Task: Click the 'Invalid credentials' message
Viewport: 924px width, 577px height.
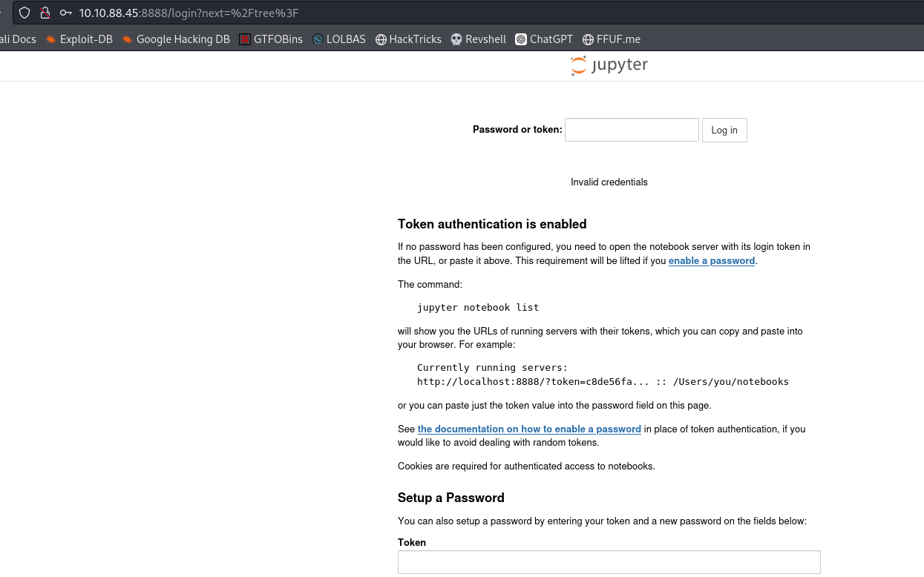Action: coord(609,182)
